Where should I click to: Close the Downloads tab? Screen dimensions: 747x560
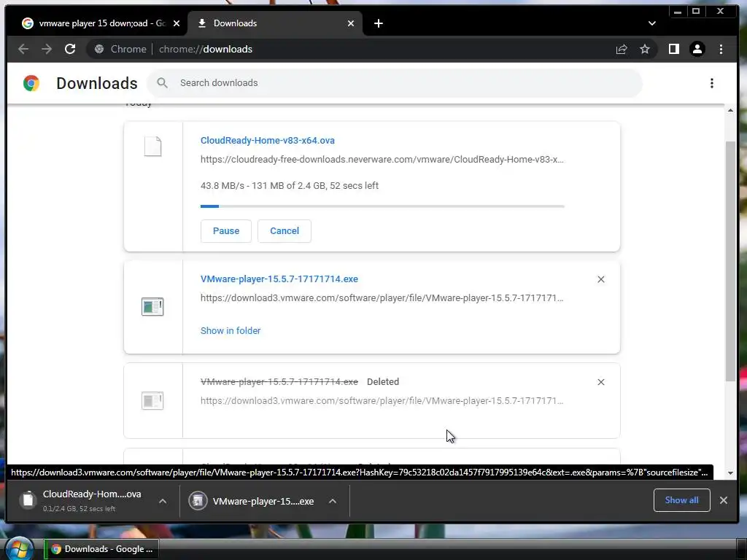(351, 23)
